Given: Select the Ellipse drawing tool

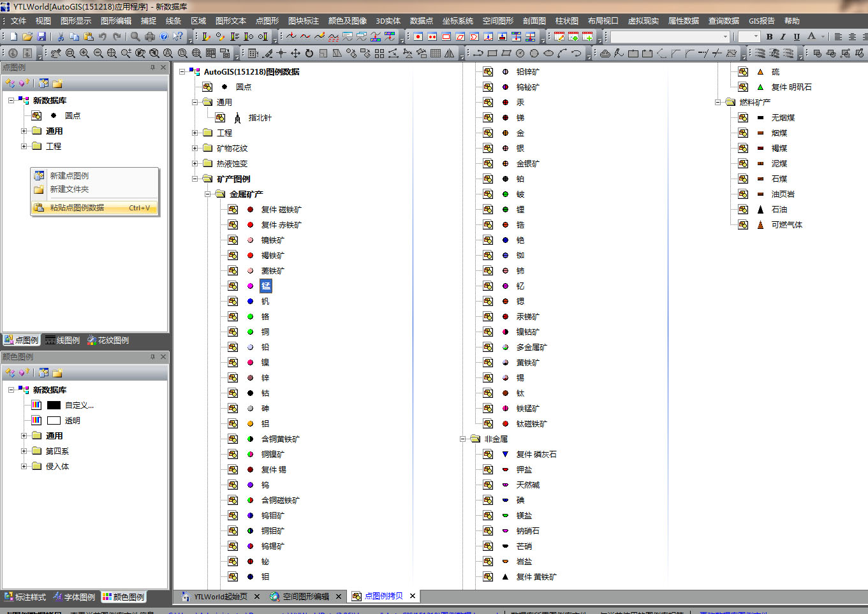Looking at the screenshot, I should (x=548, y=54).
